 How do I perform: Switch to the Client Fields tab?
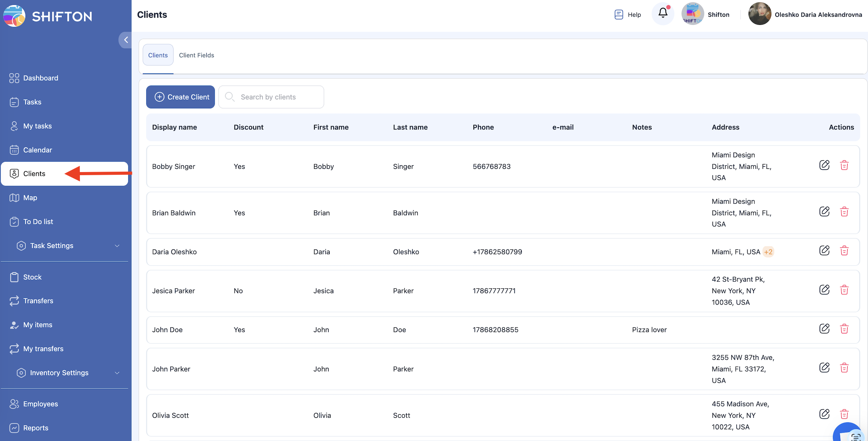(196, 55)
